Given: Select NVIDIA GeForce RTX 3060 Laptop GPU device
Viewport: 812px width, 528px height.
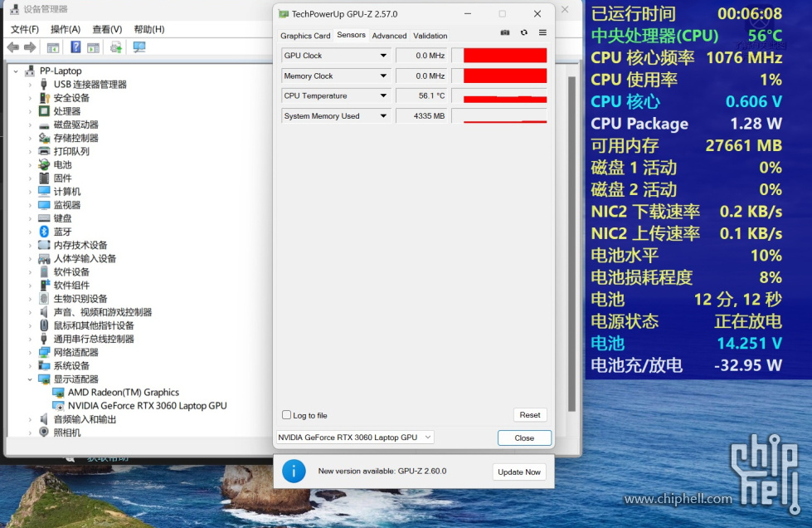Looking at the screenshot, I should 148,406.
